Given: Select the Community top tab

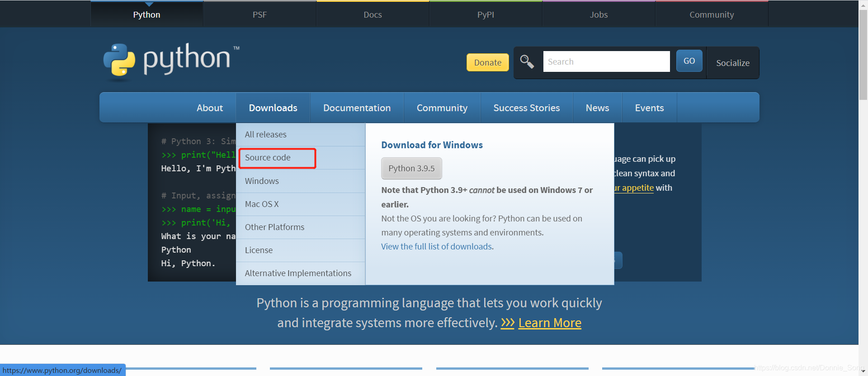Looking at the screenshot, I should click(712, 14).
